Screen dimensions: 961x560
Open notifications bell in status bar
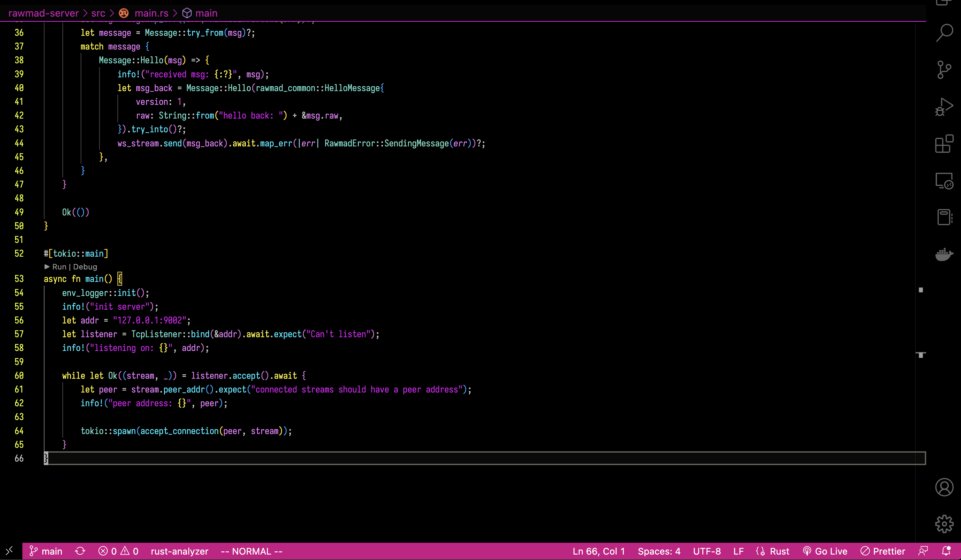coord(947,551)
